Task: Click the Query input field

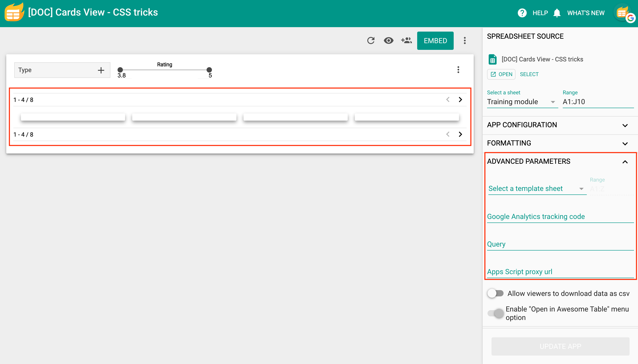Action: (560, 244)
